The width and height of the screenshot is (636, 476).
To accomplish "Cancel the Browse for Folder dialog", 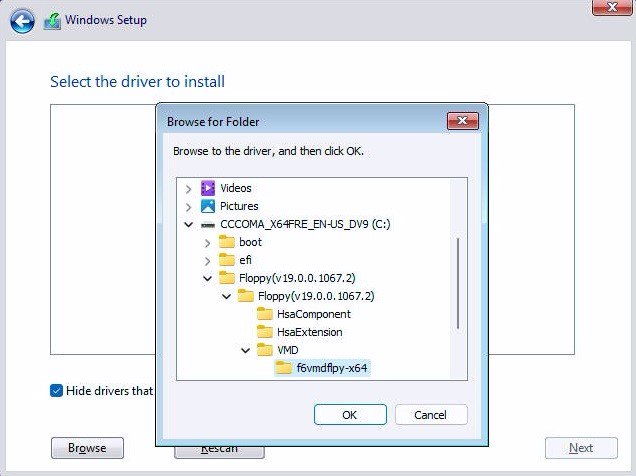I will click(x=431, y=414).
